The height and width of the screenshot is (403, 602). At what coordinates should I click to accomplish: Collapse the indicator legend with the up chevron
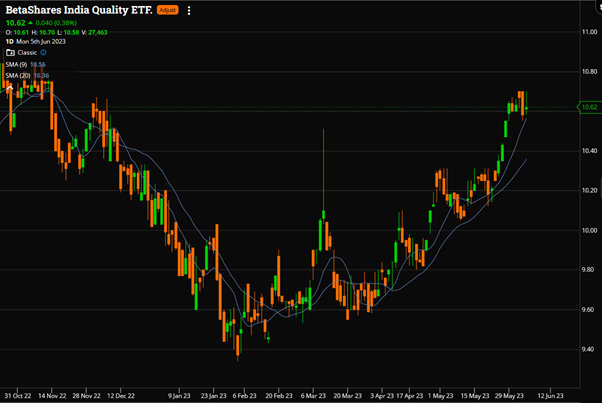10,88
